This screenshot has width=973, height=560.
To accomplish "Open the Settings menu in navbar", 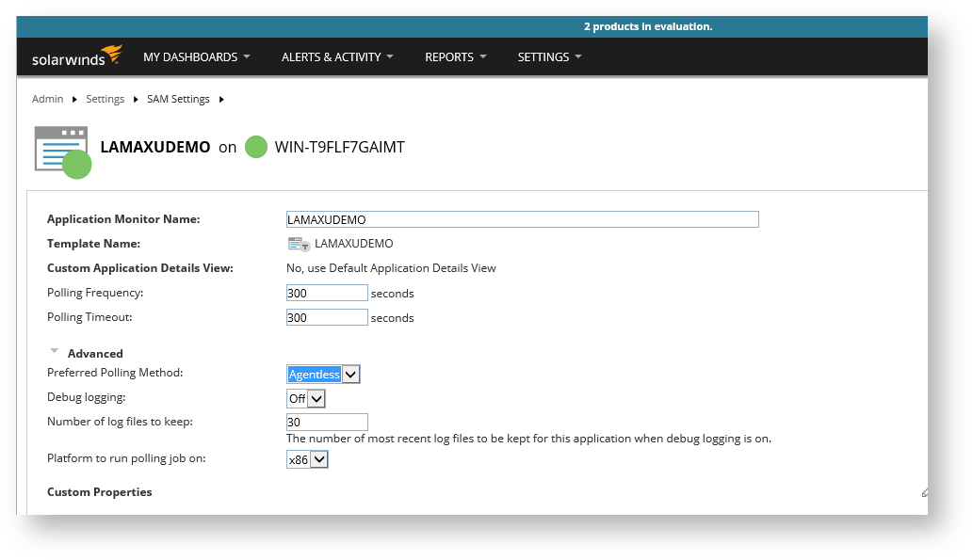I will pos(549,57).
